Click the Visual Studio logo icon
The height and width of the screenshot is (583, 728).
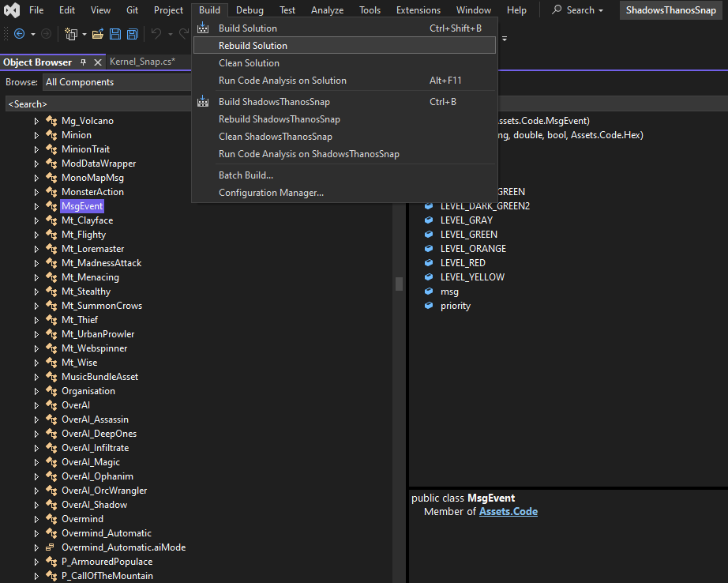[x=11, y=10]
